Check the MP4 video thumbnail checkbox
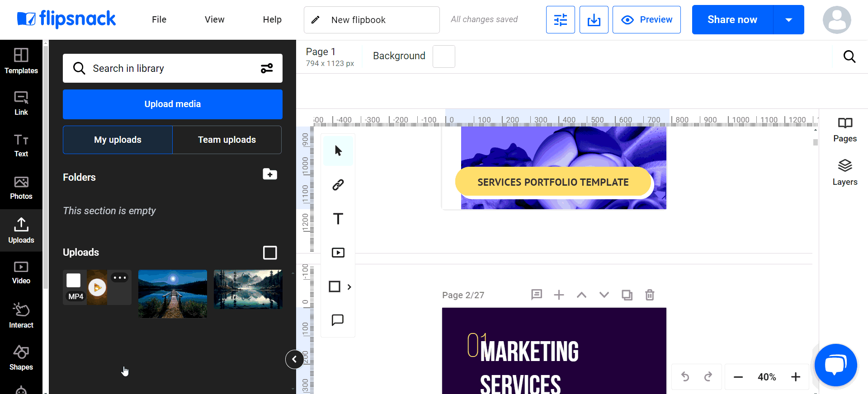 [x=74, y=280]
